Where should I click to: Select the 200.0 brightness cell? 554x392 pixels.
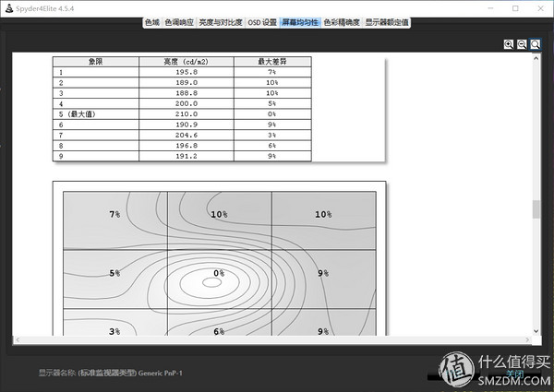187,103
